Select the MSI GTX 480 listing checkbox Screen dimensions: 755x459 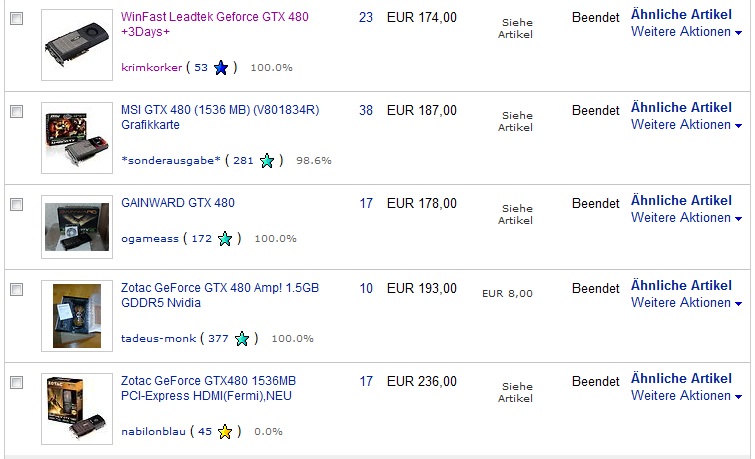(x=16, y=112)
